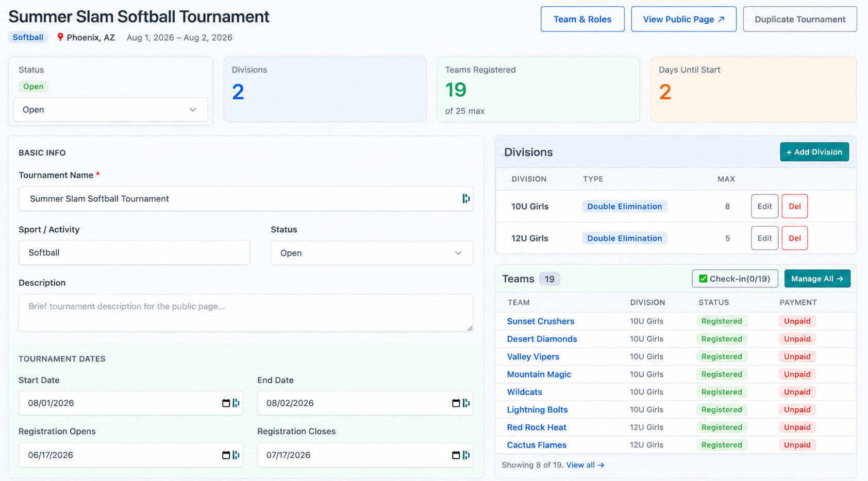Open the calendar picker in Start Date field
This screenshot has width=868, height=481.
point(226,403)
